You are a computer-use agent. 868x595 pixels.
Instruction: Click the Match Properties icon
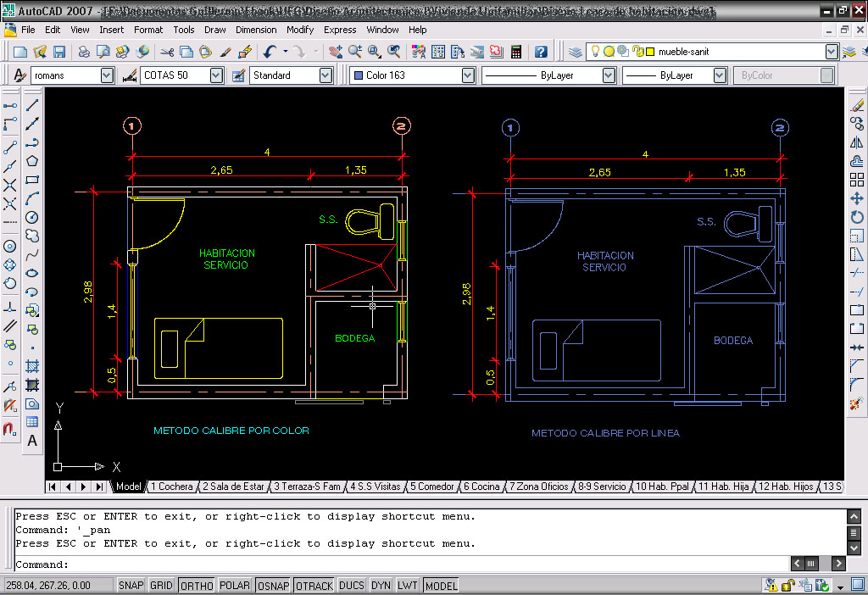(225, 51)
